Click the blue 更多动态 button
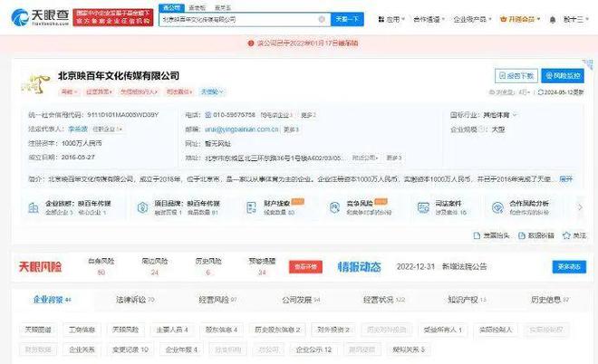The image size is (598, 364). [x=569, y=267]
